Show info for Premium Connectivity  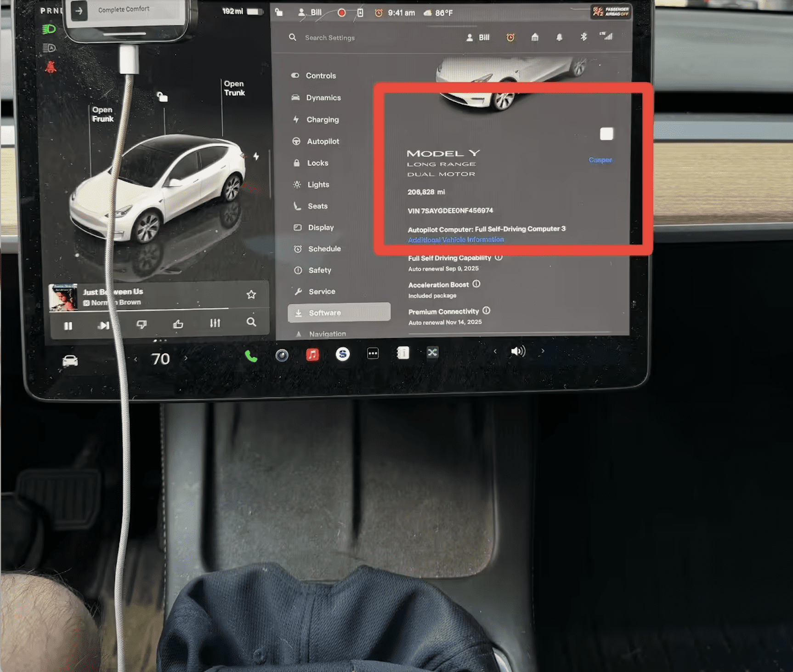point(487,311)
